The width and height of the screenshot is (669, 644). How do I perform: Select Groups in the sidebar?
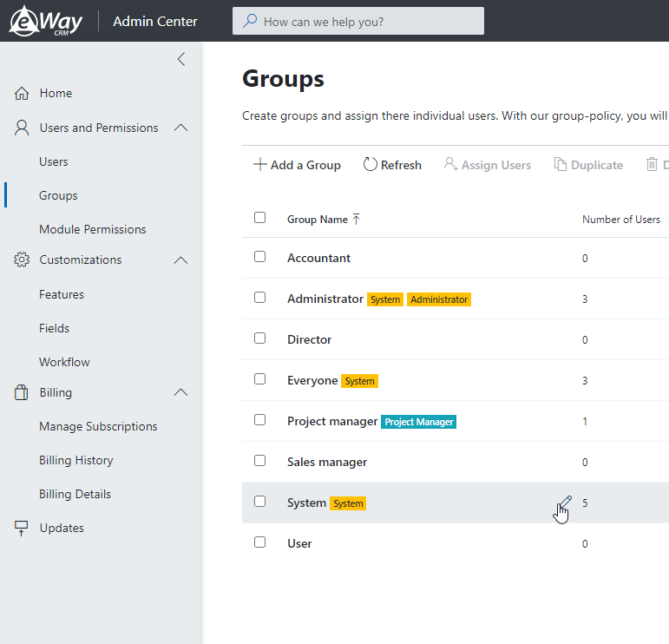coord(58,195)
